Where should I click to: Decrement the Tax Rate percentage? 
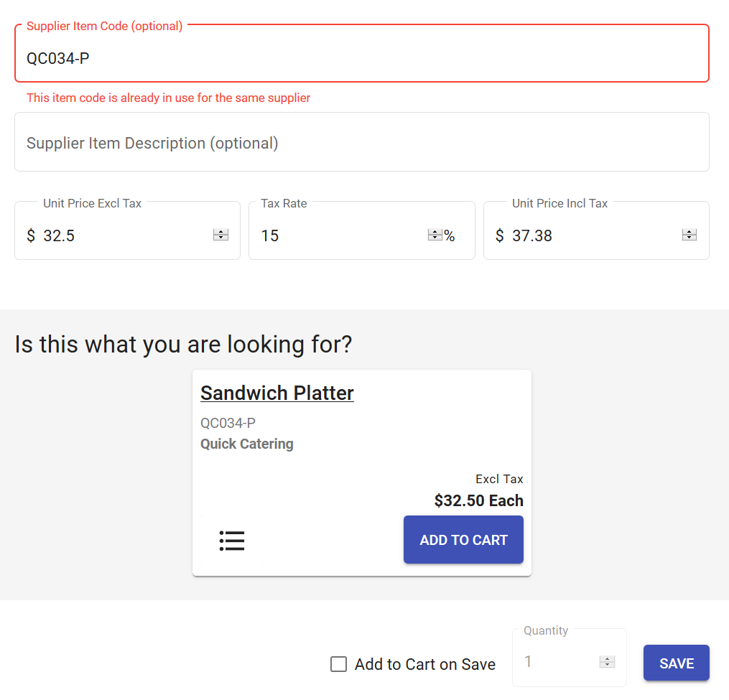[x=435, y=238]
